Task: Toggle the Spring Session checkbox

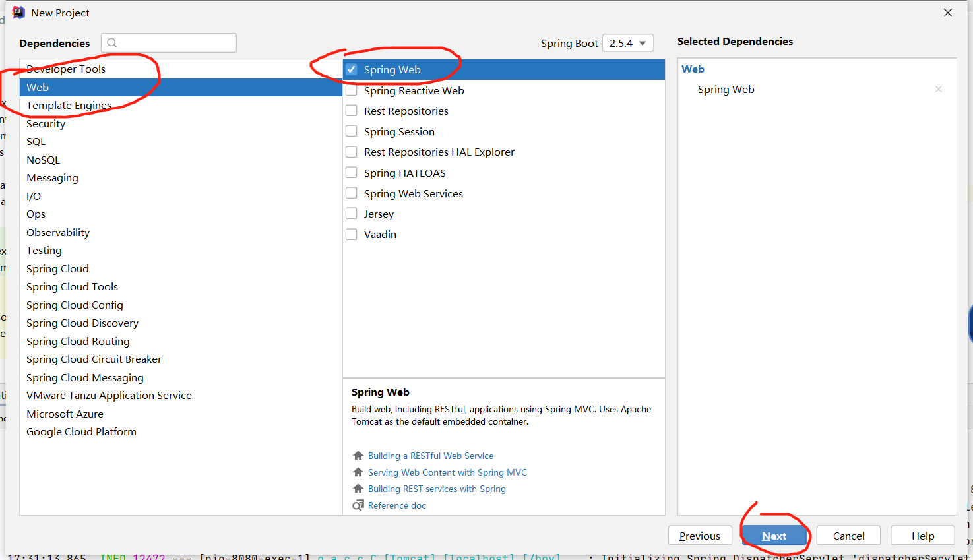Action: 352,131
